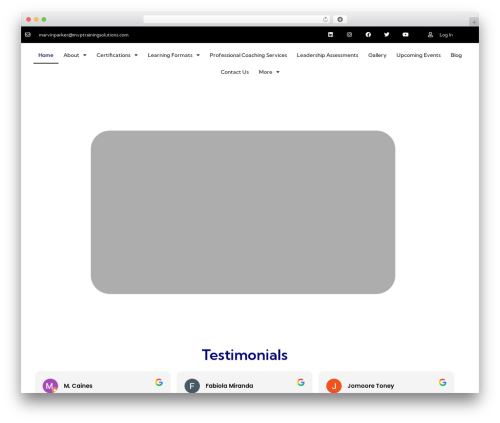500x423 pixels.
Task: Click the M. Caines reviewer name
Action: coord(78,386)
